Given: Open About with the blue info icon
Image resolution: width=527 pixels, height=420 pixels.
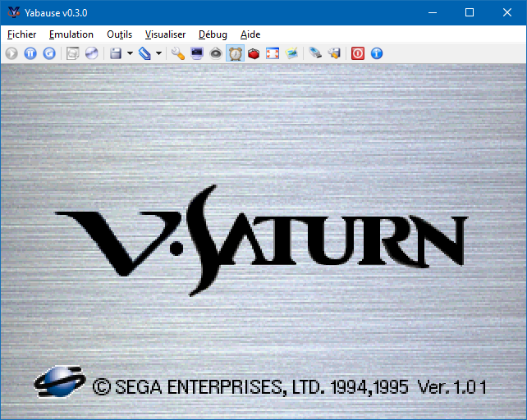Looking at the screenshot, I should click(377, 53).
